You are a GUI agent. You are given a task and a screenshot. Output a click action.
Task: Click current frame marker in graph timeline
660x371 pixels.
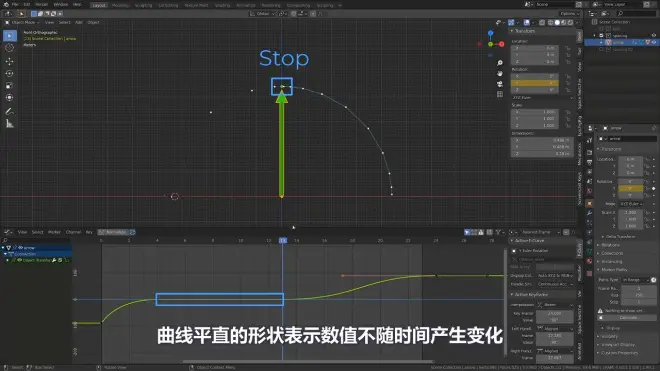point(283,240)
